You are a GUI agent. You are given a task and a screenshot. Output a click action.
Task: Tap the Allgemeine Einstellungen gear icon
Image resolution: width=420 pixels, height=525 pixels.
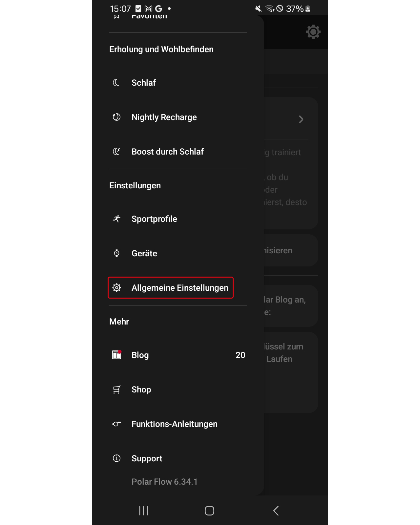point(116,288)
